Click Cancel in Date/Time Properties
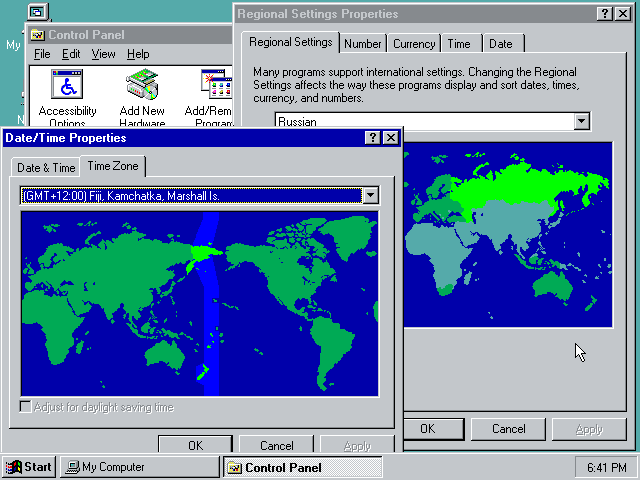 click(276, 444)
